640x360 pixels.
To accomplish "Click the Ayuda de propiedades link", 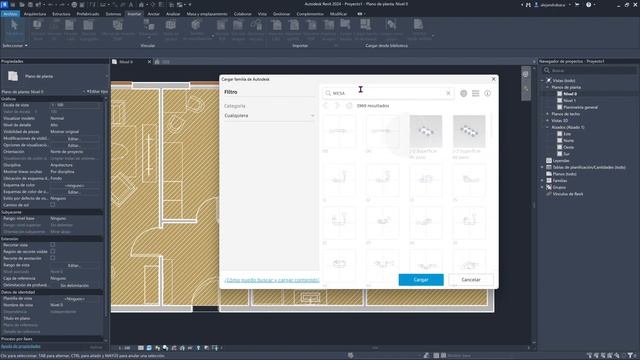I will [21, 347].
